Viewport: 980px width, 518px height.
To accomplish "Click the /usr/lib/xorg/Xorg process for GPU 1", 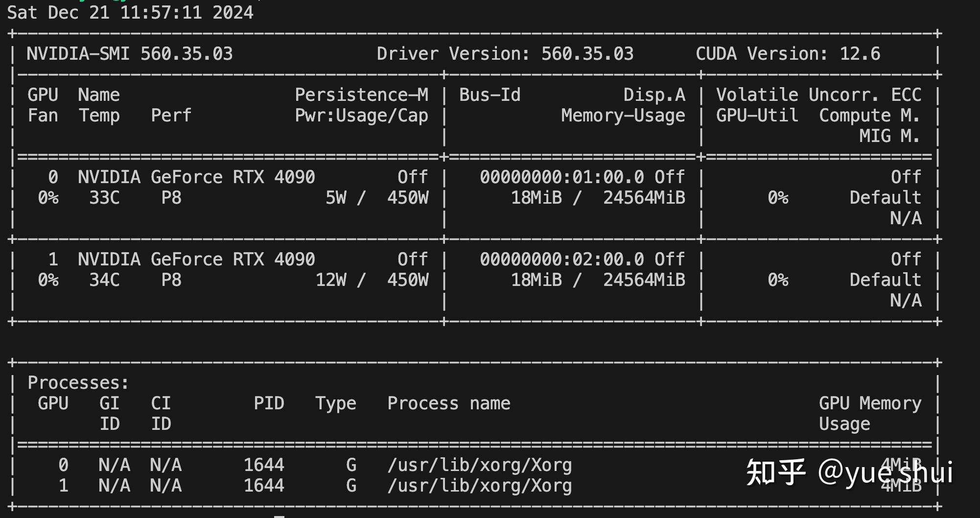I will point(480,485).
